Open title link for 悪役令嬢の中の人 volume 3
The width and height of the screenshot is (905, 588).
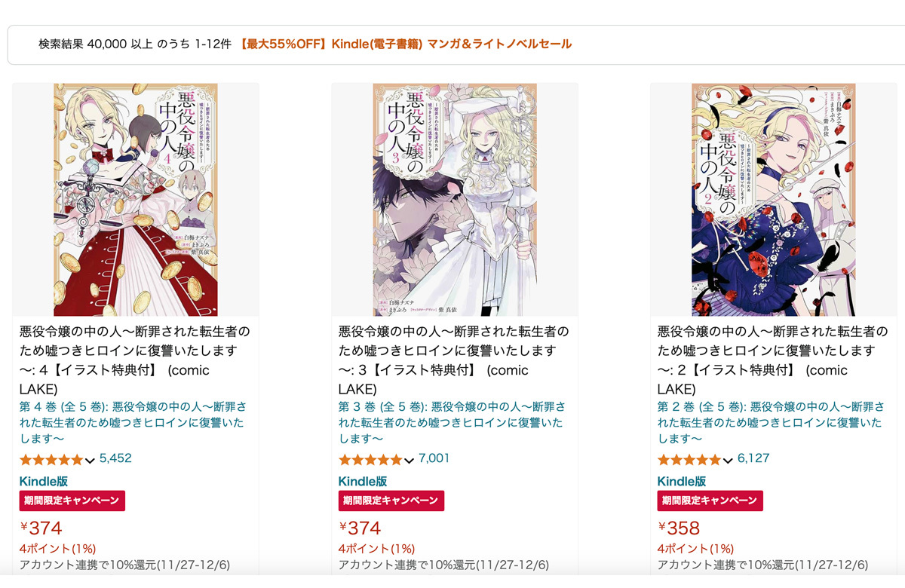click(453, 360)
